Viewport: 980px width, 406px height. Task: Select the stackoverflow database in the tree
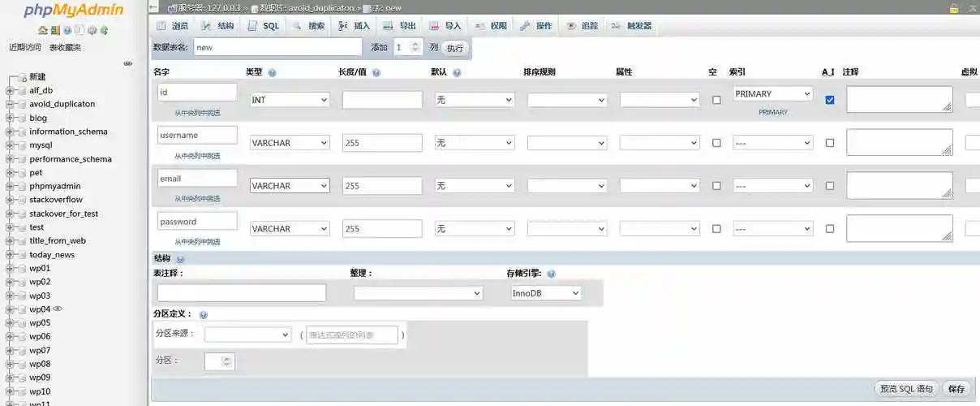(56, 200)
